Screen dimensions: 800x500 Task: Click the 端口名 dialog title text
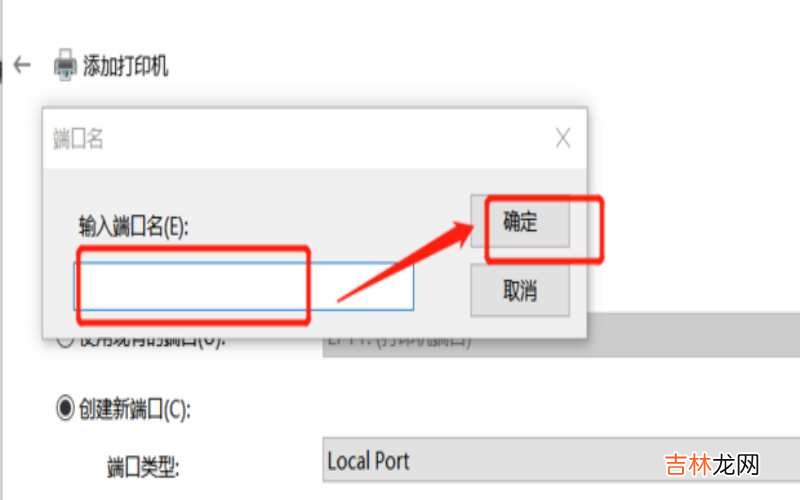(78, 139)
